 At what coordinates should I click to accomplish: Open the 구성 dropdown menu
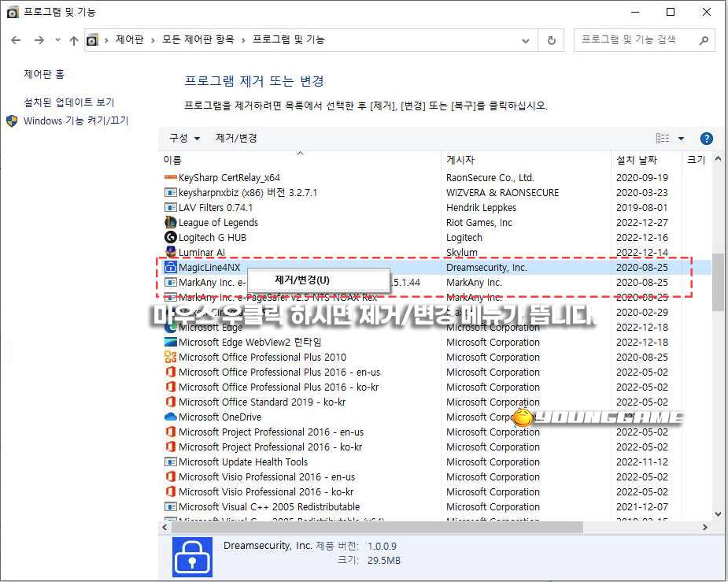[x=184, y=139]
